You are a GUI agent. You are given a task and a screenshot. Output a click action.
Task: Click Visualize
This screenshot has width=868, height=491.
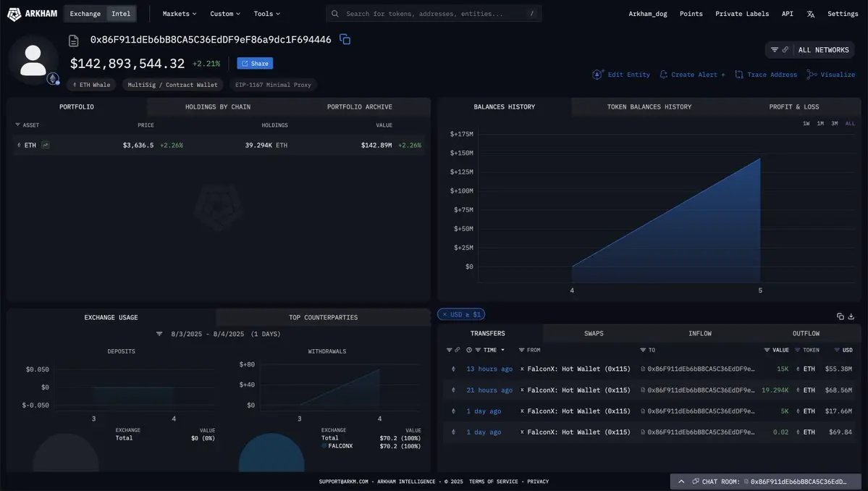click(x=831, y=74)
